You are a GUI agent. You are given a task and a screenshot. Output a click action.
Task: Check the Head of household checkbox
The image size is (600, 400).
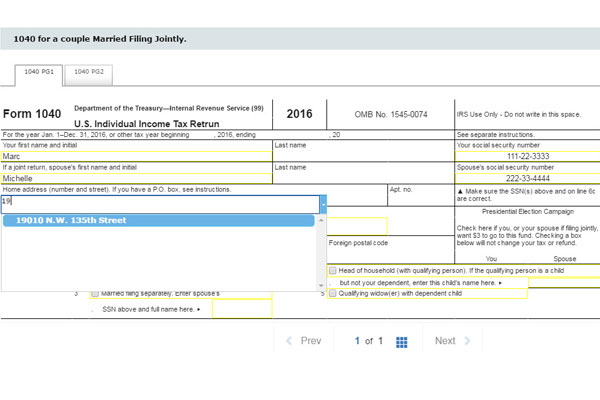tap(333, 271)
